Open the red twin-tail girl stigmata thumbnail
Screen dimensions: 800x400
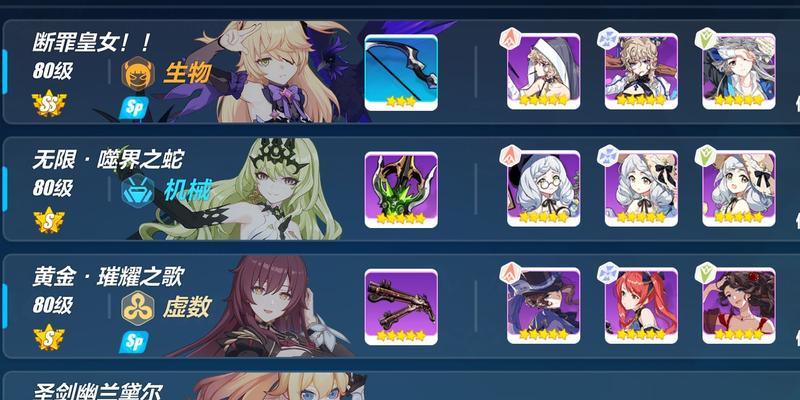pyautogui.click(x=641, y=306)
